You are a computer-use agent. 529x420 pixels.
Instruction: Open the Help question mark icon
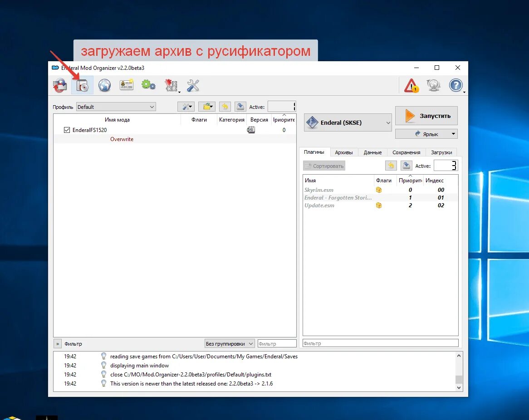[x=456, y=85]
